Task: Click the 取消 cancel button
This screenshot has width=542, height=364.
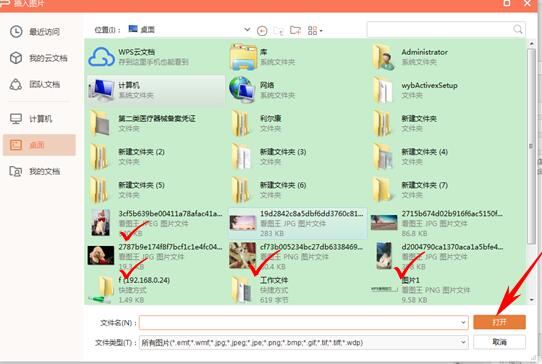Action: (x=499, y=342)
